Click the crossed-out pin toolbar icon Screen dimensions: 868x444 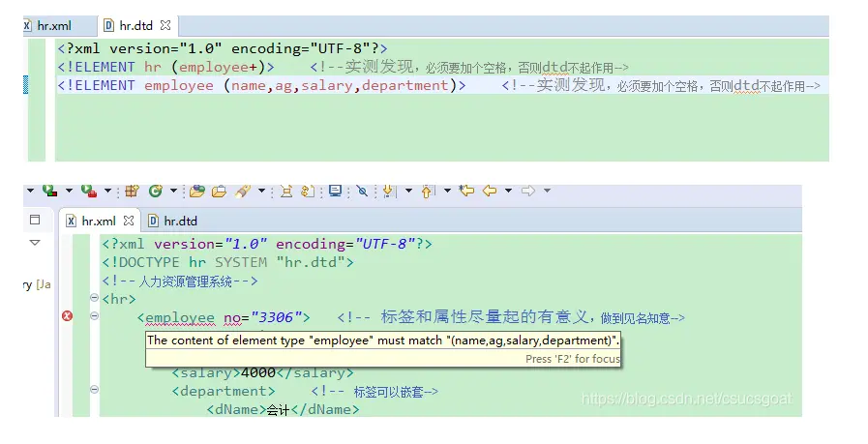(363, 191)
